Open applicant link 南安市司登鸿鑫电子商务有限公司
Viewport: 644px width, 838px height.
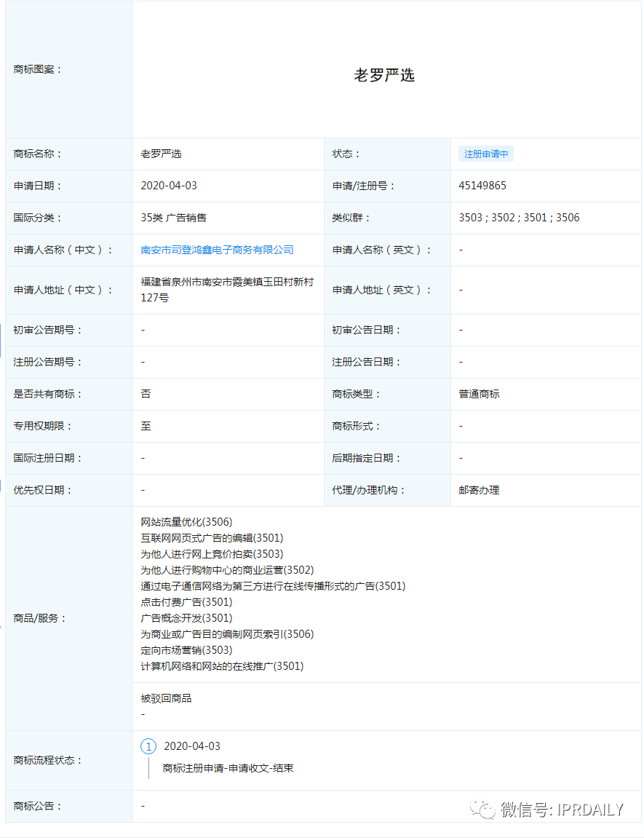click(217, 250)
